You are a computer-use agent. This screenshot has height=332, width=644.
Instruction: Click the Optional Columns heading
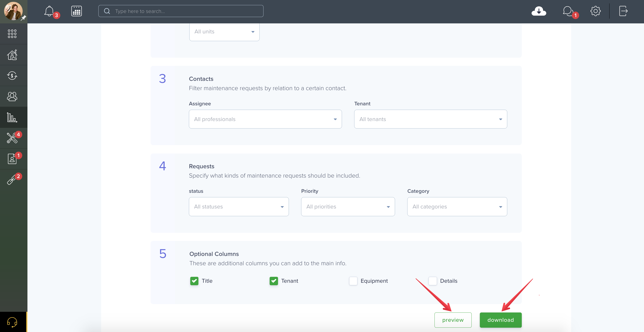click(x=214, y=254)
